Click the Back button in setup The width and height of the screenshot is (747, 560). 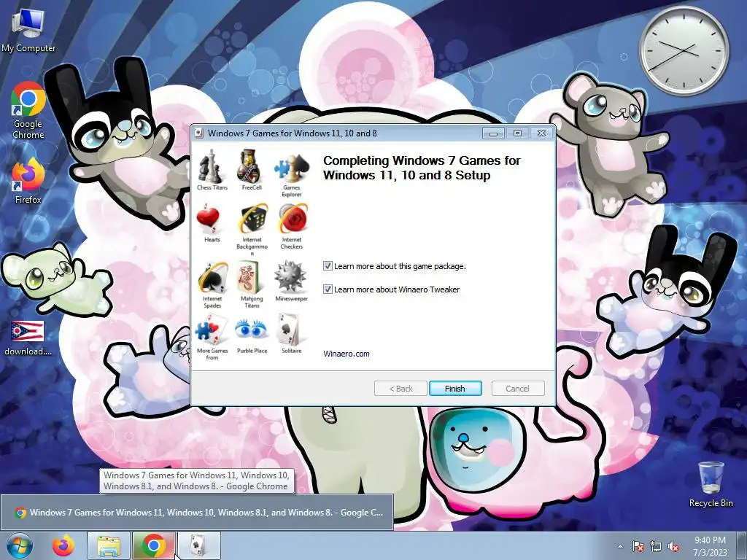pyautogui.click(x=400, y=389)
